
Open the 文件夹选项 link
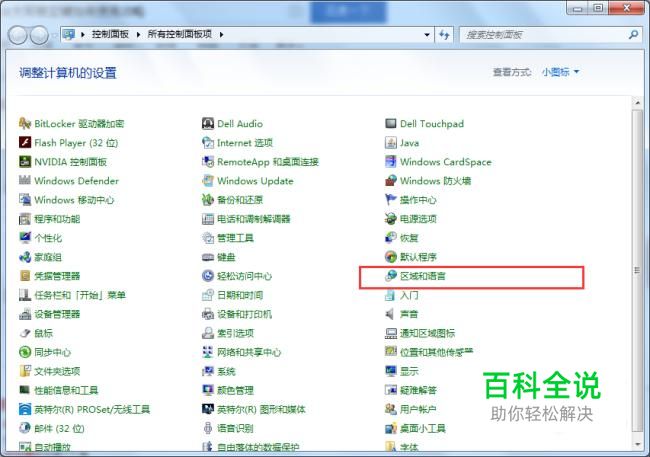57,371
